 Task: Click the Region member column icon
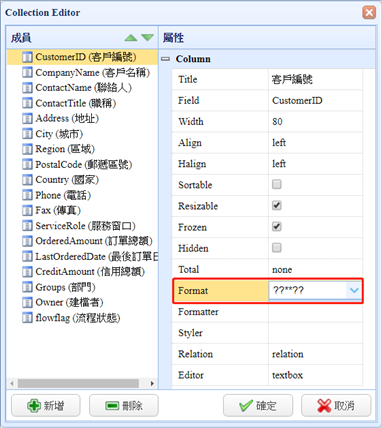pyautogui.click(x=27, y=149)
